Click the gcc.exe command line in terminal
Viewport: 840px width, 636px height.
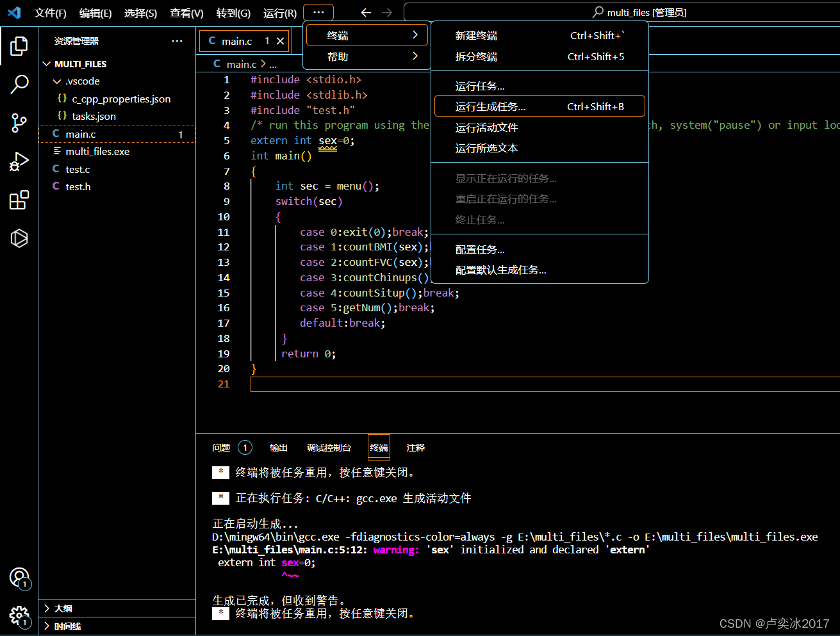click(515, 537)
